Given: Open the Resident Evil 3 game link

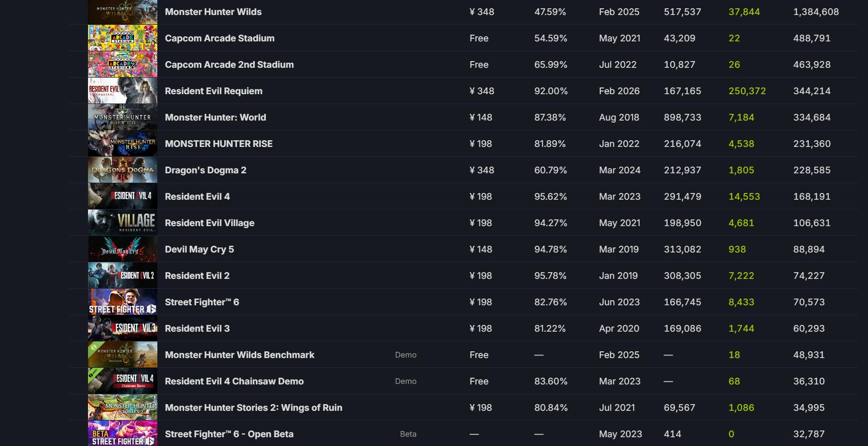Looking at the screenshot, I should point(197,329).
